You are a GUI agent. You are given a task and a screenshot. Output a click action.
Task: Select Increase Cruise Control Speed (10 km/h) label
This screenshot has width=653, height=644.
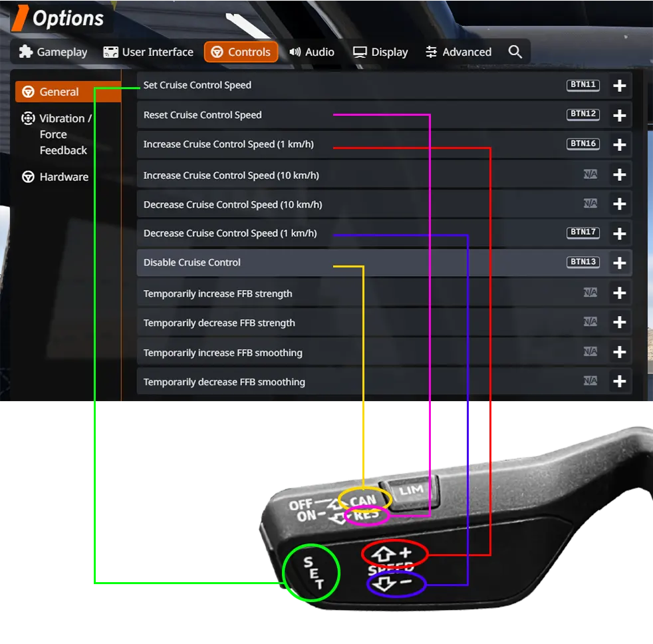coord(231,176)
